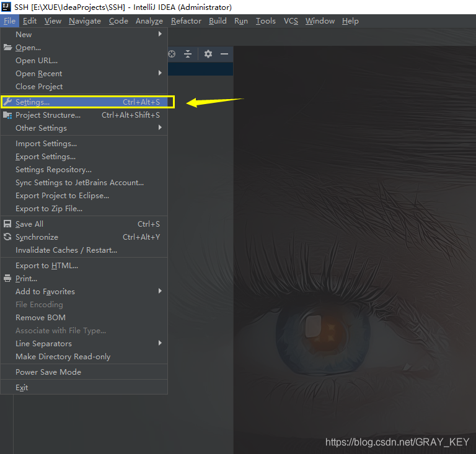Image resolution: width=476 pixels, height=454 pixels.
Task: Select Export Project to Eclipse...
Action: pos(84,196)
